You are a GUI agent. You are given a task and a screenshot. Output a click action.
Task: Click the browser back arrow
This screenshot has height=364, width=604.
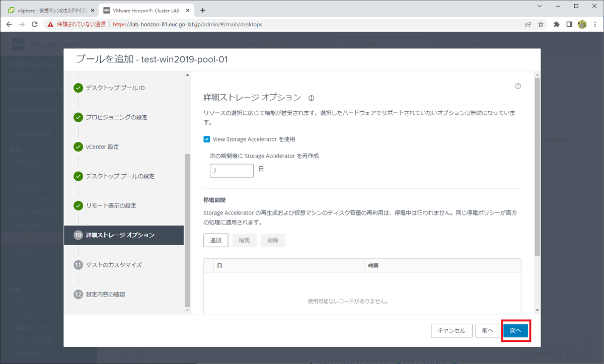(x=9, y=24)
